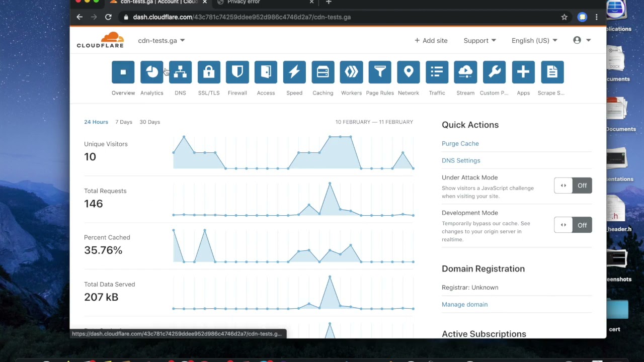Viewport: 644px width, 362px height.
Task: Open the Custom Pages wrench icon
Action: point(494,72)
